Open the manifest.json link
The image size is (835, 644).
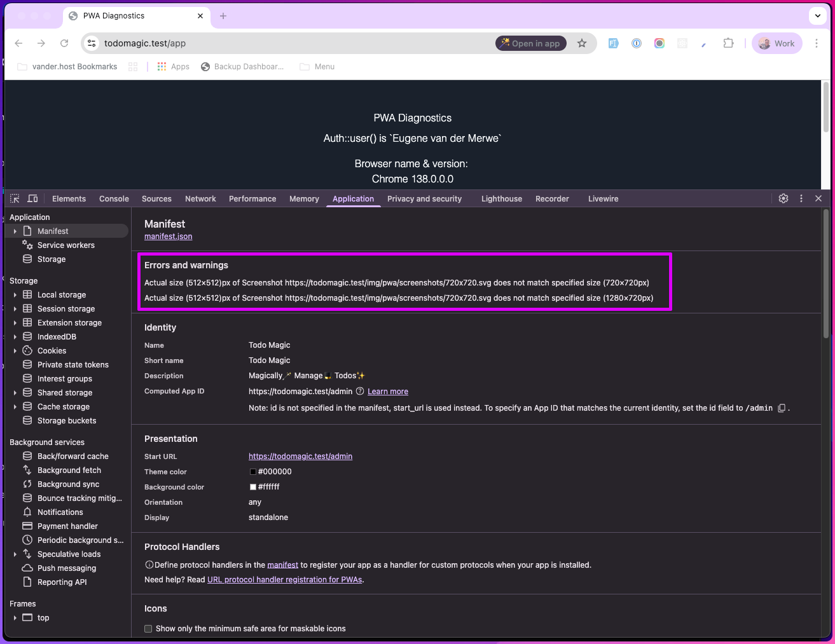point(168,236)
